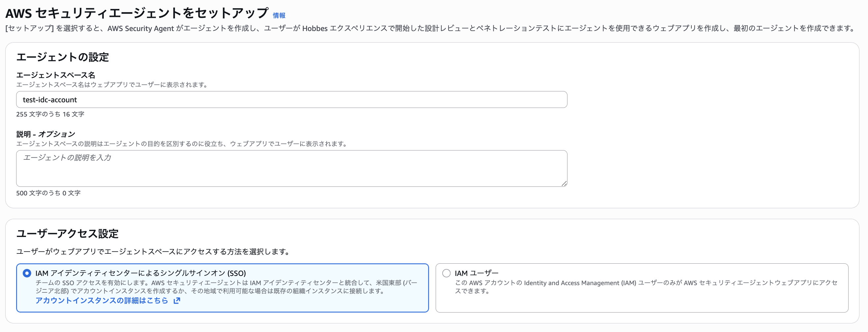Click the IAM ユーザー option title text
The width and height of the screenshot is (868, 332).
(x=476, y=273)
